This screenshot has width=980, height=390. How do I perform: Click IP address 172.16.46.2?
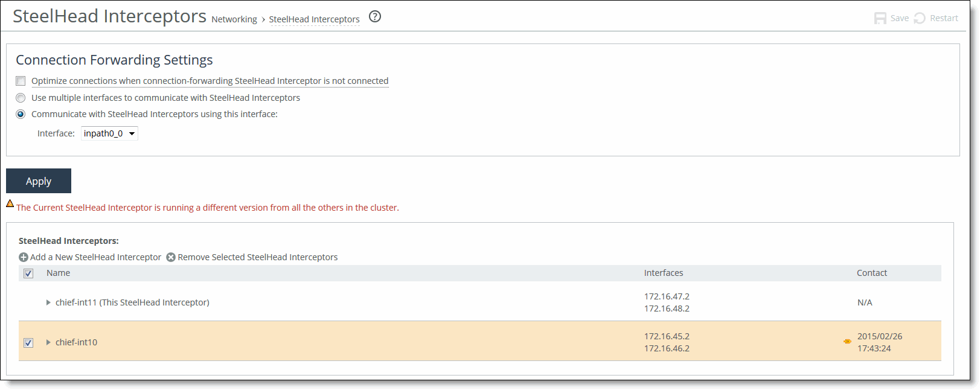667,348
